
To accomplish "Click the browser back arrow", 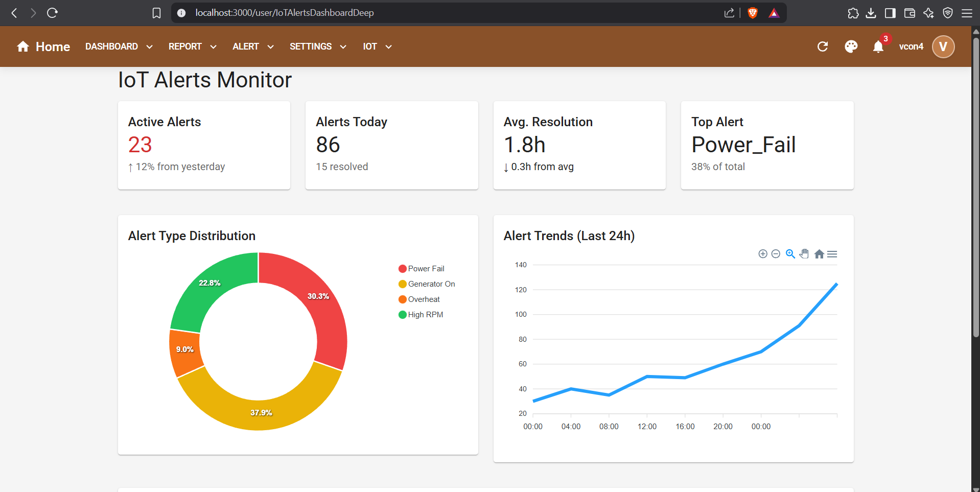I will 14,13.
